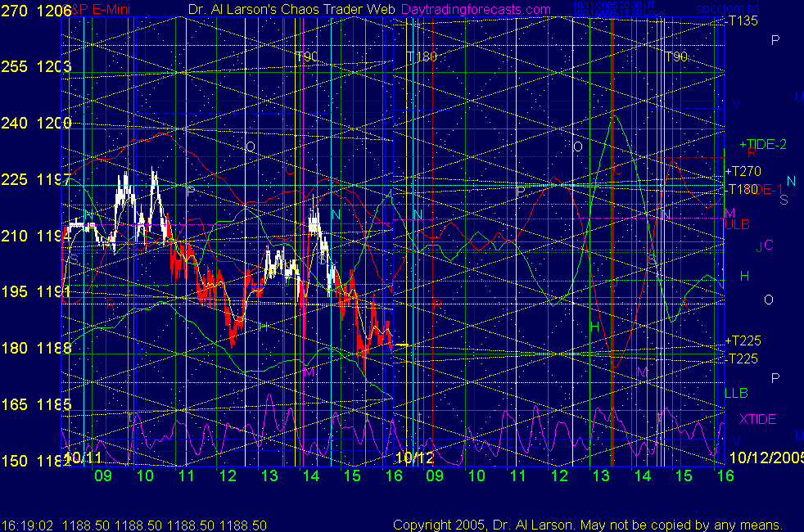
Task: Click the "-T225" line label
Action: pos(742,358)
